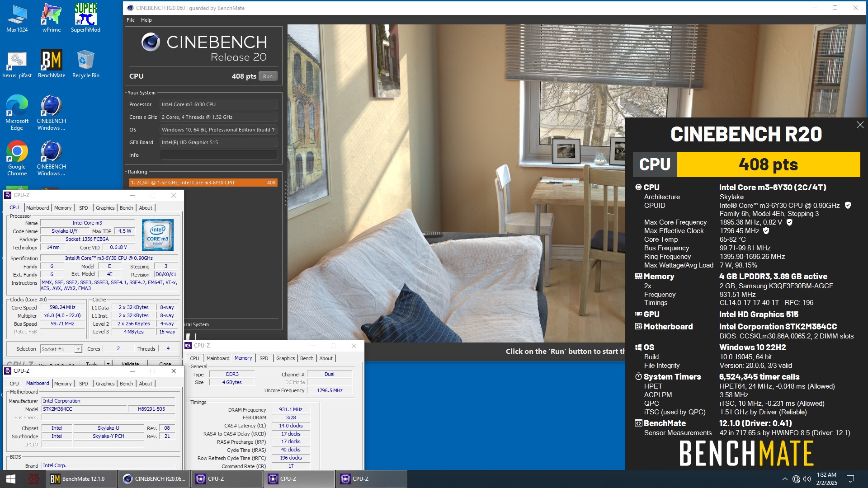
Task: Click the Memory section icon in BenchMate
Action: coord(638,276)
